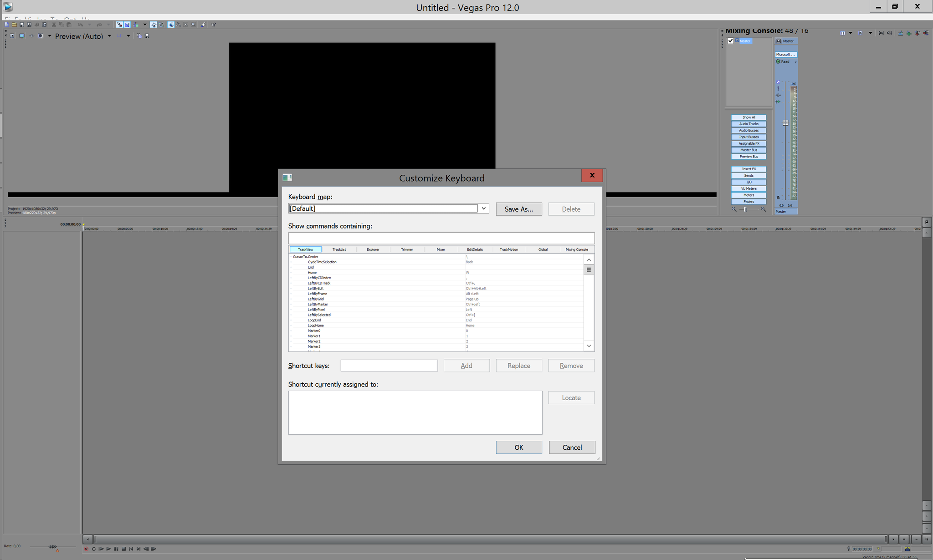
Task: Toggle the Master checkbox in Mixing Console list
Action: 731,41
